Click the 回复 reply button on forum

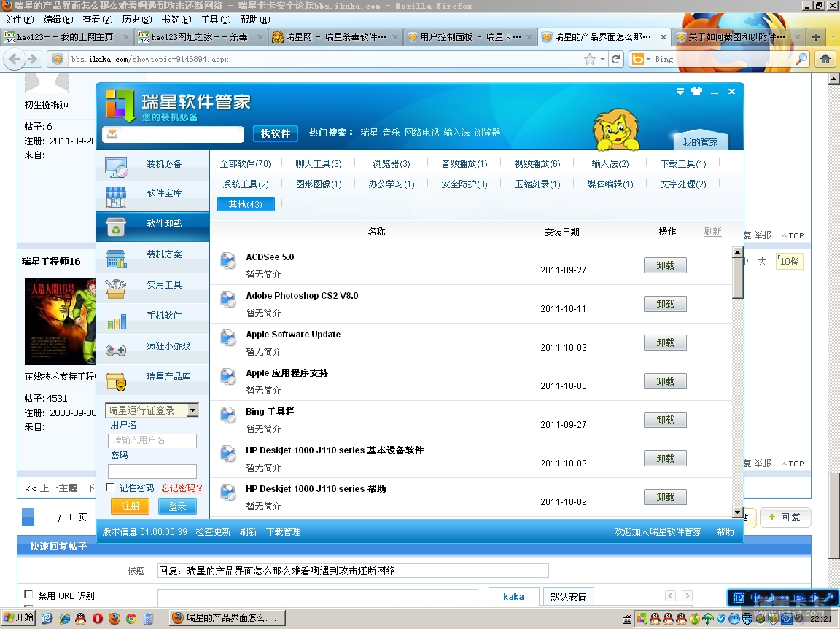pos(785,517)
